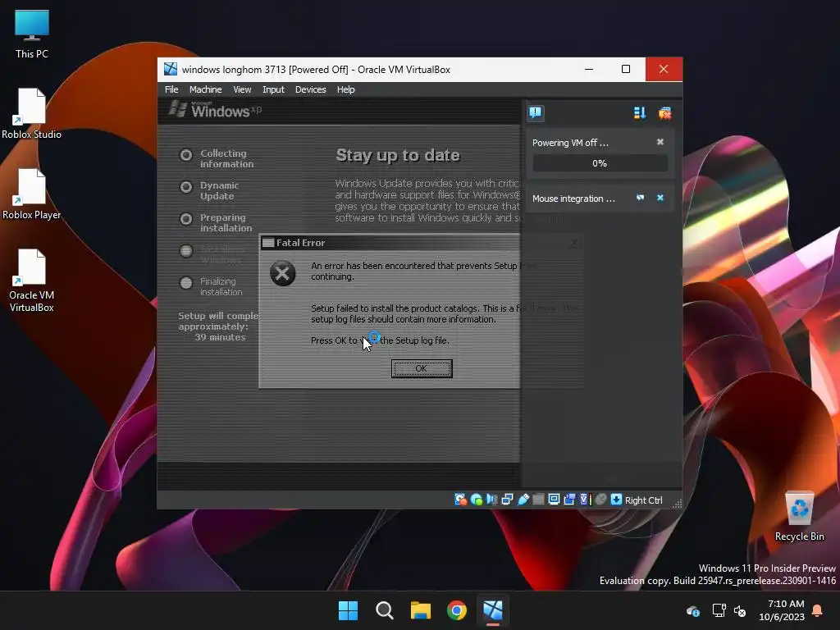The height and width of the screenshot is (630, 840).
Task: Expand the Mouse integration notification details
Action: tap(640, 198)
